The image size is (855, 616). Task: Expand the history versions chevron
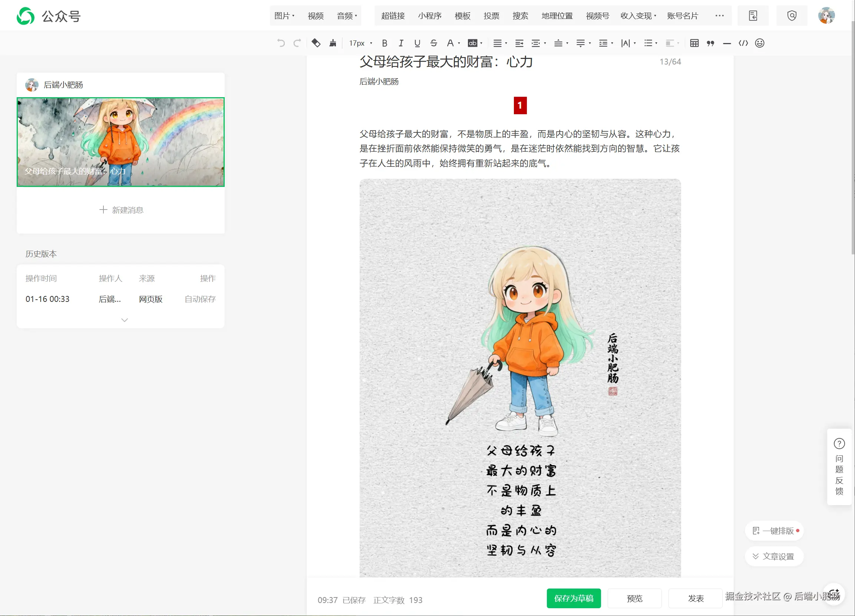[x=125, y=320]
